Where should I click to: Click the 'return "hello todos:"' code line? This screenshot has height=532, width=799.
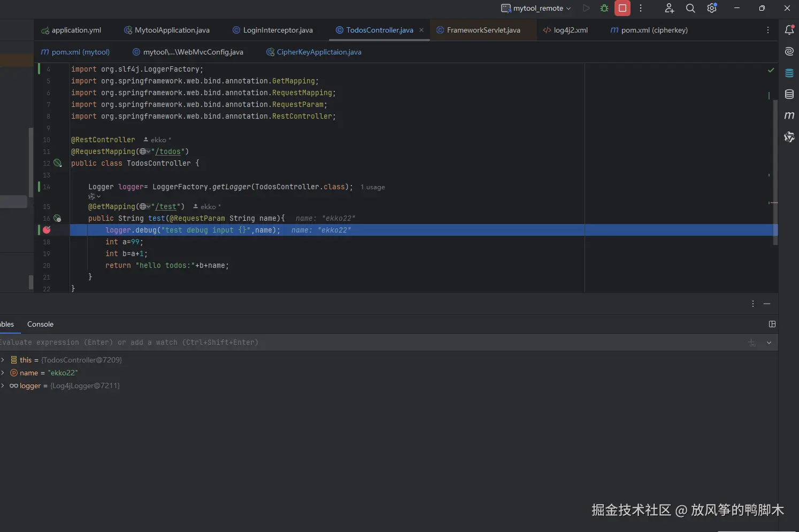tap(167, 265)
